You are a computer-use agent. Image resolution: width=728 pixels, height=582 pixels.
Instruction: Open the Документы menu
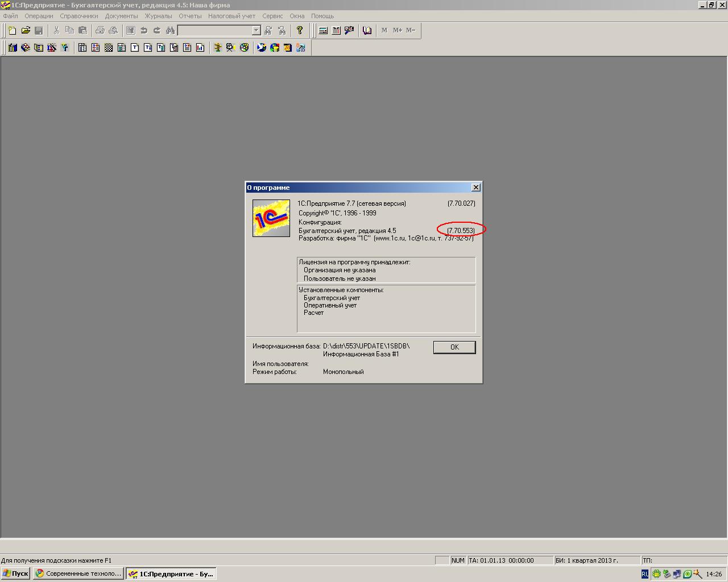[122, 16]
